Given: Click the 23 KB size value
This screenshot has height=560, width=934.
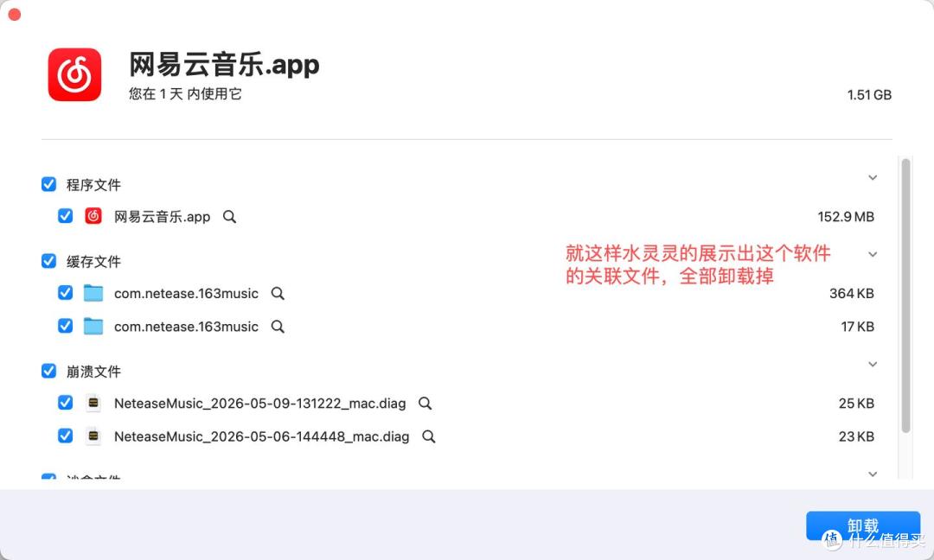Looking at the screenshot, I should (x=856, y=436).
